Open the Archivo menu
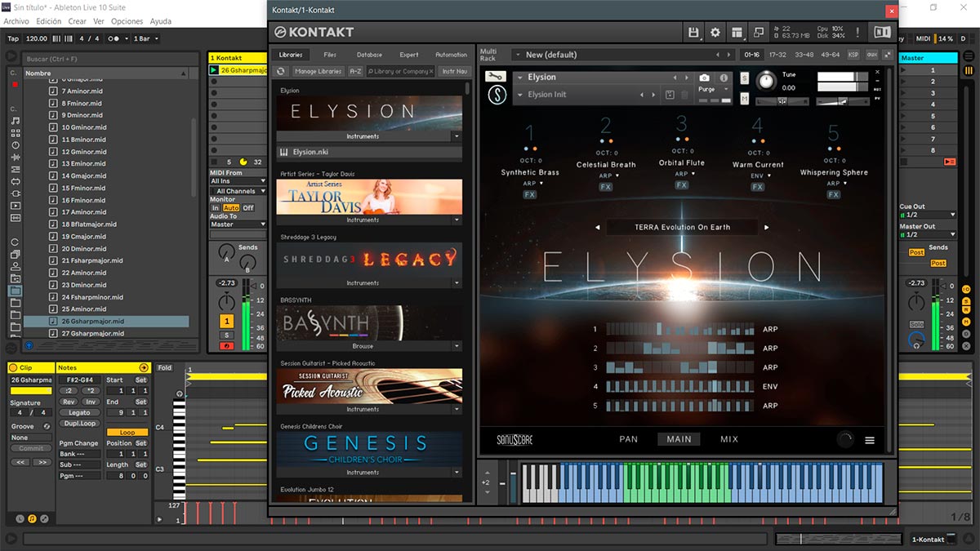 [x=16, y=21]
